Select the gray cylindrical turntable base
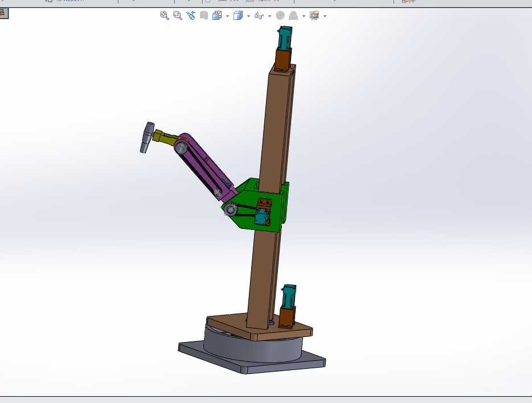Viewport: 532px width, 403px height. [251, 348]
